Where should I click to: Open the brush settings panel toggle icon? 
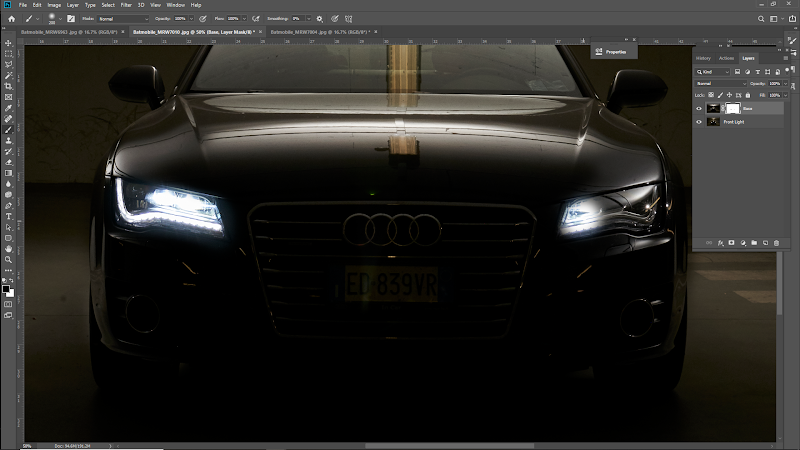[x=71, y=19]
